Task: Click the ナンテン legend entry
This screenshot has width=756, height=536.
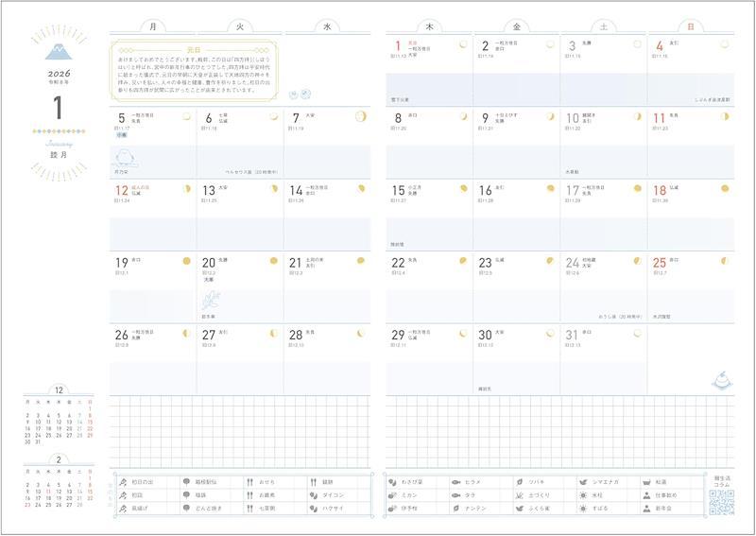Action: click(x=476, y=509)
